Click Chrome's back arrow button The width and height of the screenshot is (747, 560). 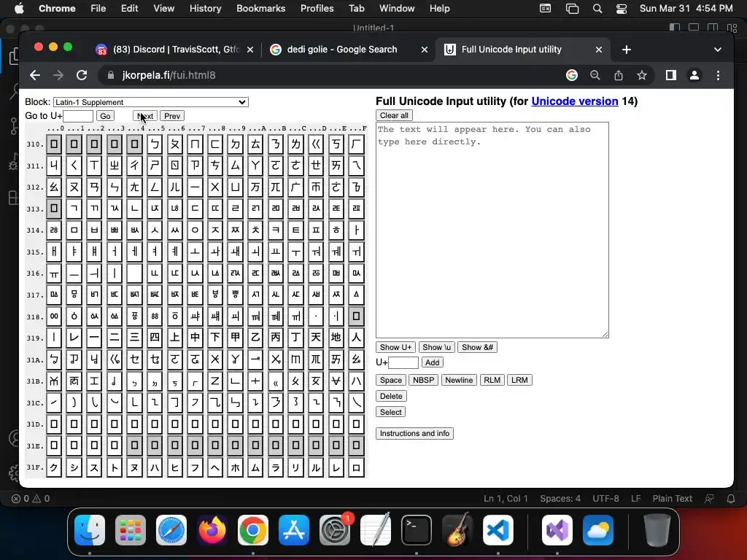pyautogui.click(x=35, y=75)
